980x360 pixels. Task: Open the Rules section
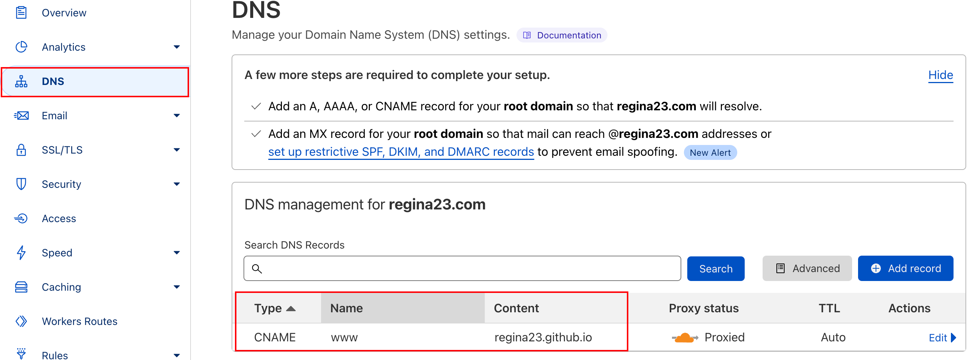55,355
